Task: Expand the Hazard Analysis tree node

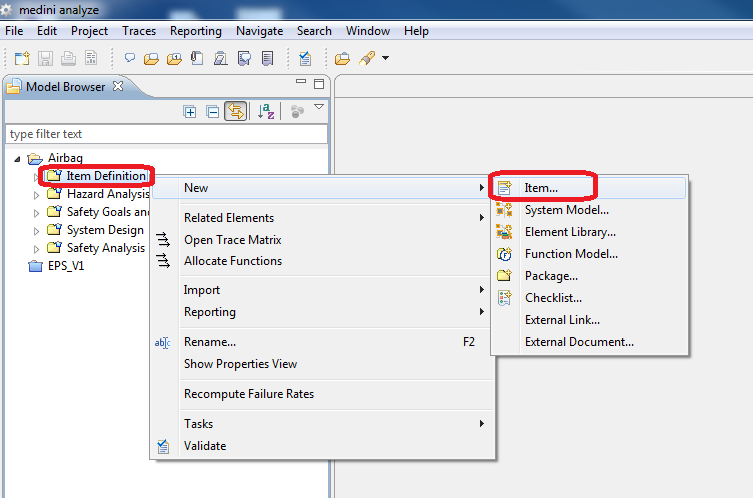Action: (x=37, y=195)
